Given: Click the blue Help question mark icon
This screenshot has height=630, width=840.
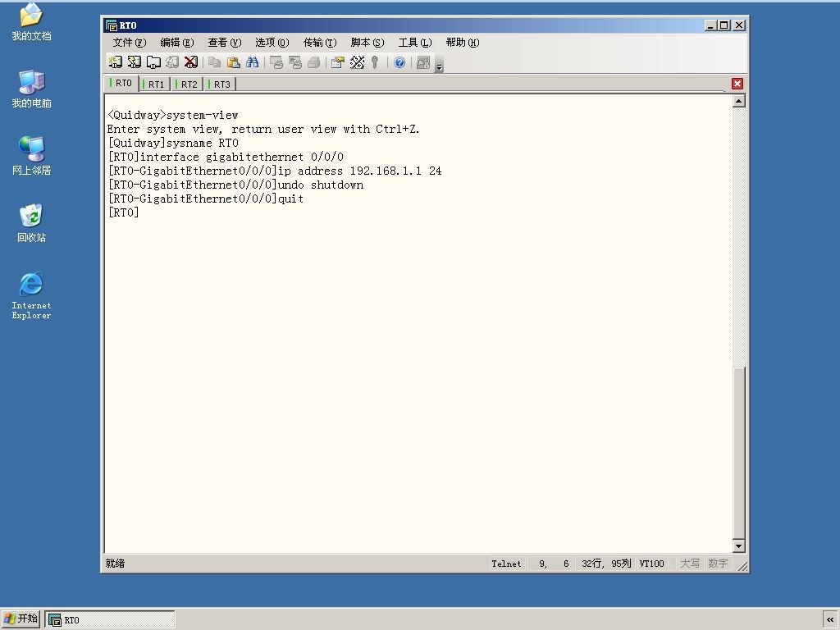Looking at the screenshot, I should coord(399,62).
